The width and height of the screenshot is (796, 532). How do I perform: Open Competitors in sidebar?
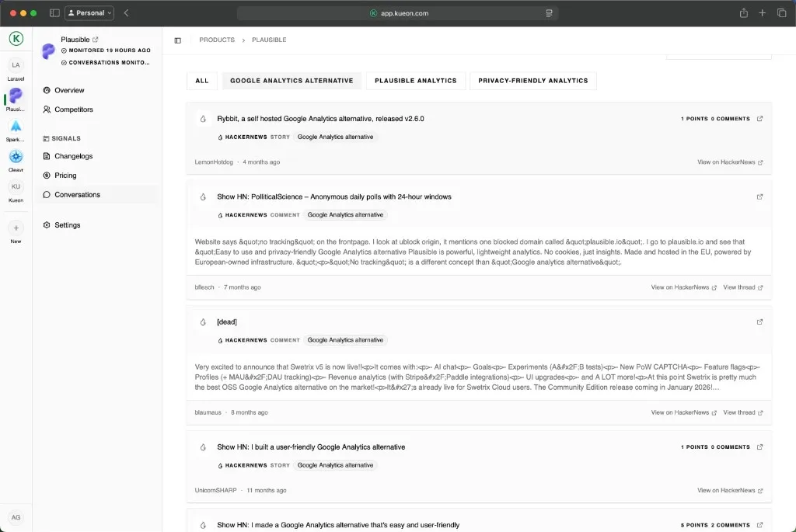tap(74, 110)
